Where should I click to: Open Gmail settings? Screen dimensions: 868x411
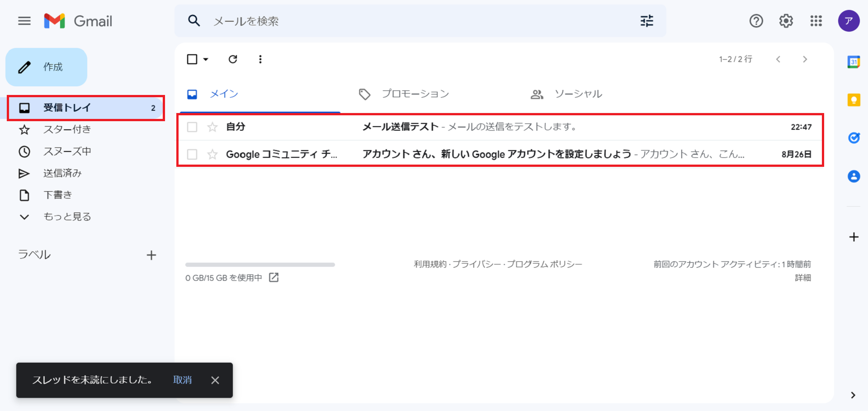tap(786, 21)
